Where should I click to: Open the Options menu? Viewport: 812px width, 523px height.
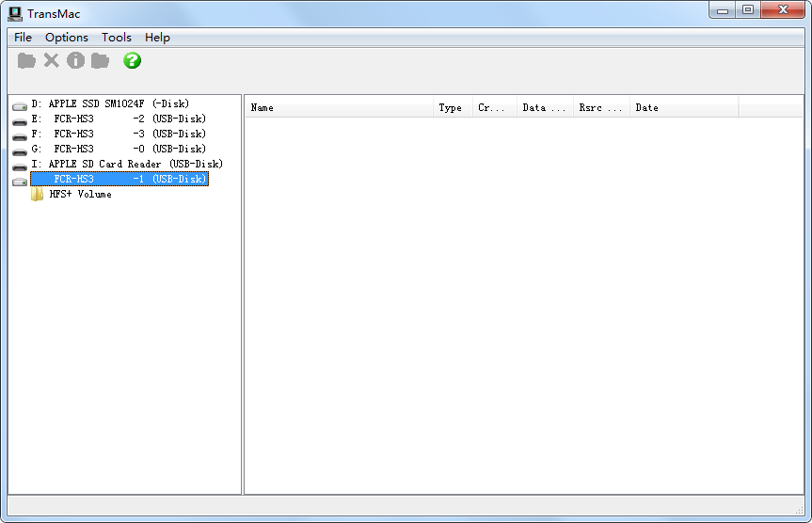point(67,38)
